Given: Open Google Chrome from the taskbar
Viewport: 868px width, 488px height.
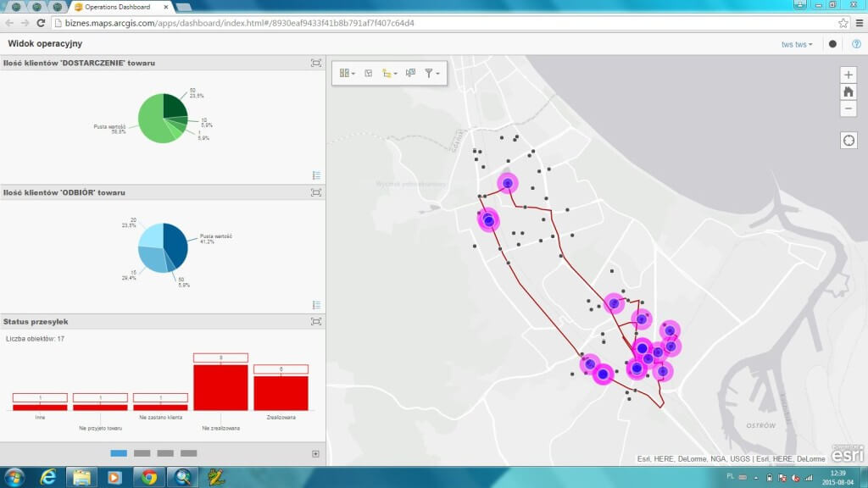Looking at the screenshot, I should [x=149, y=477].
